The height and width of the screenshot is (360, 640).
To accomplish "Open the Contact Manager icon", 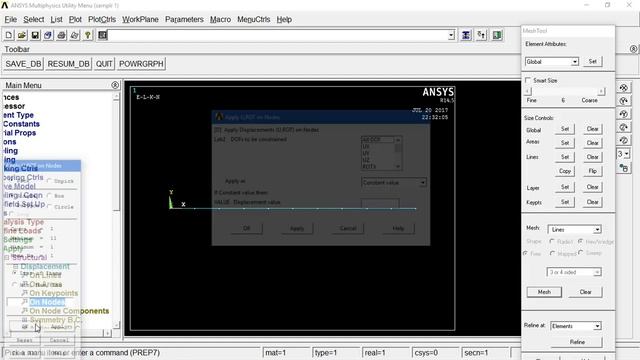I will (x=497, y=36).
